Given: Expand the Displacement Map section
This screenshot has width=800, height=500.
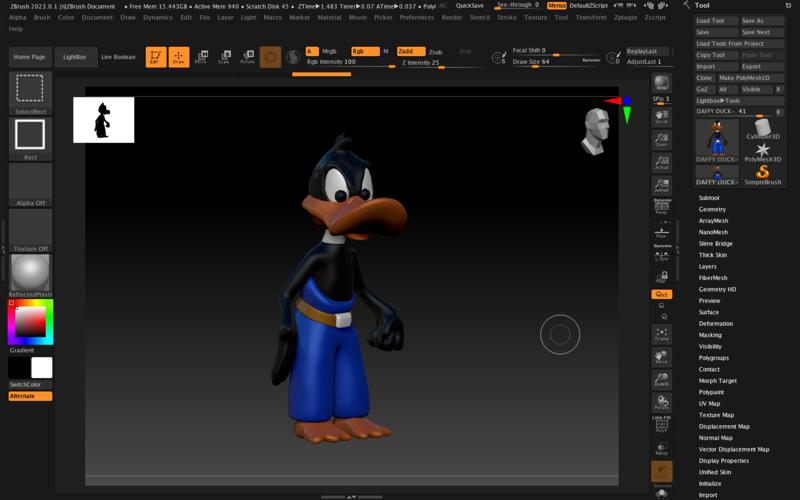Looking at the screenshot, I should (724, 427).
